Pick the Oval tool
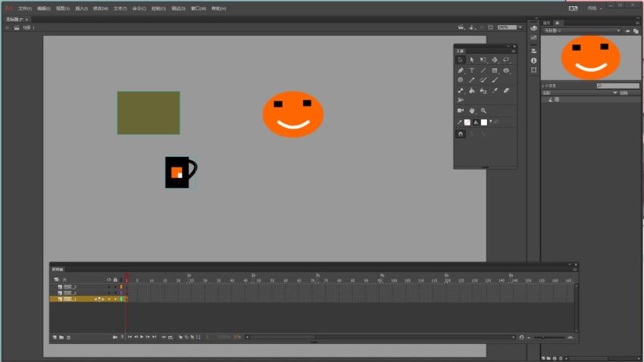Screen dimensions: 644x362 pos(506,70)
